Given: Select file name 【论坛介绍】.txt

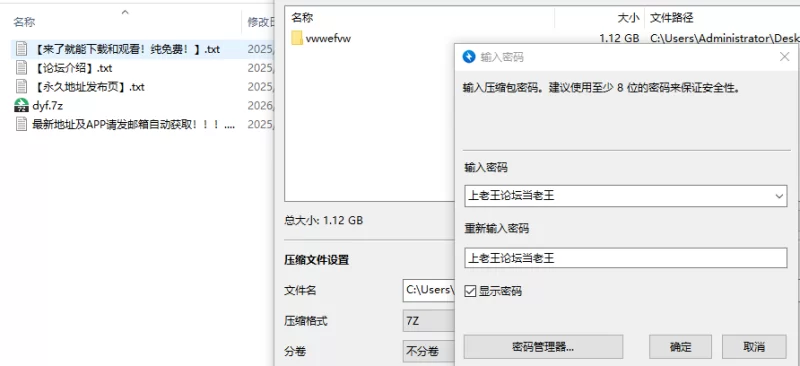Looking at the screenshot, I should pyautogui.click(x=72, y=68).
